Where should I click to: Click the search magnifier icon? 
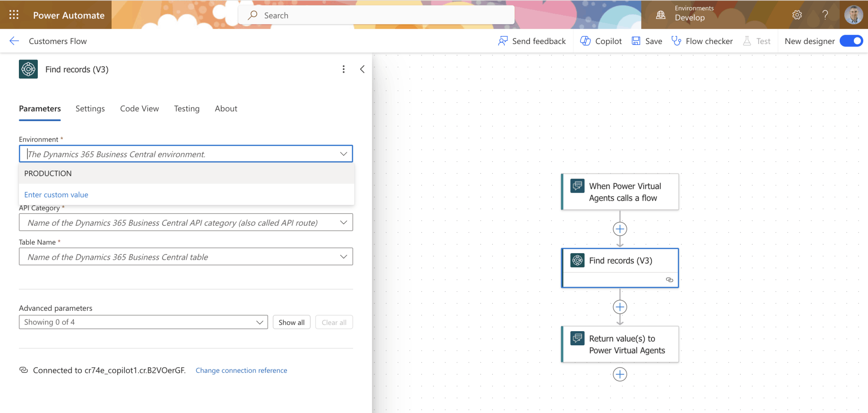tap(253, 15)
